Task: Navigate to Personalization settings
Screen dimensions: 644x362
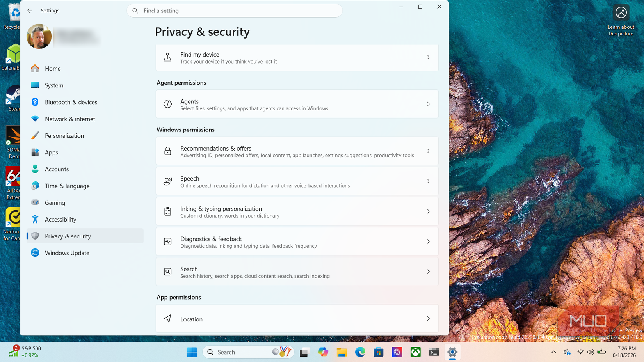Action: click(85, 135)
